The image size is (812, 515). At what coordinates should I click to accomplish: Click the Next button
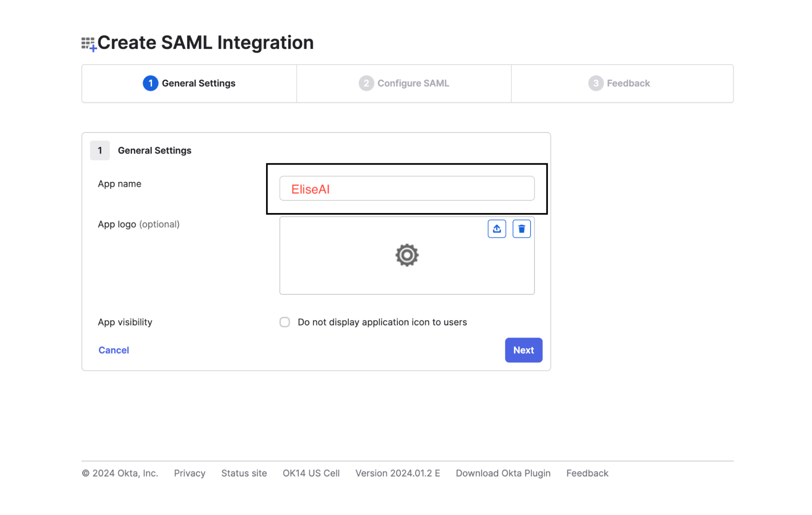point(523,350)
